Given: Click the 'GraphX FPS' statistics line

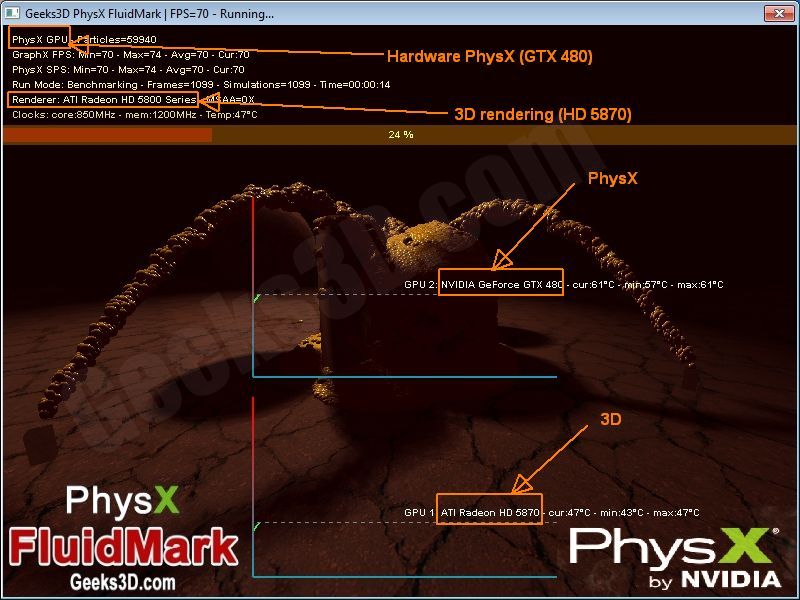Looking at the screenshot, I should [131, 55].
